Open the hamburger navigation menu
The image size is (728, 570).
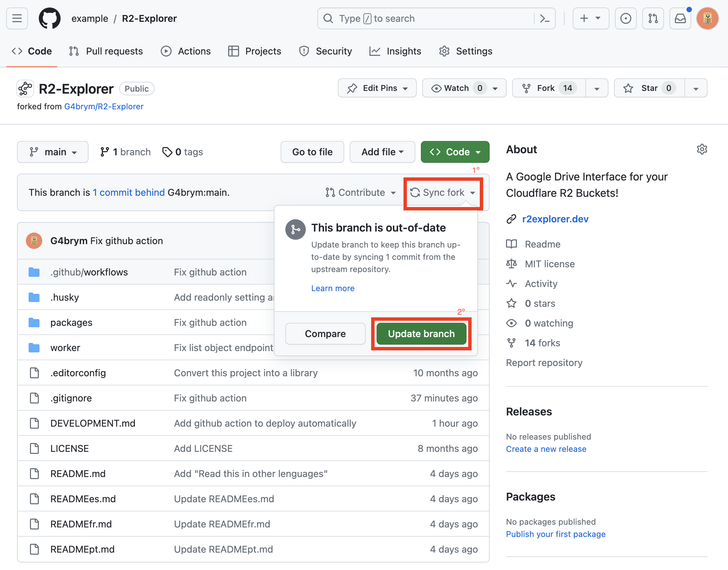17,18
